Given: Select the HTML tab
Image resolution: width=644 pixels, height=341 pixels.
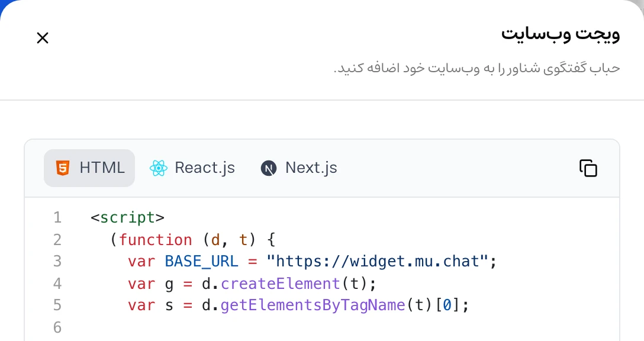Looking at the screenshot, I should [89, 168].
